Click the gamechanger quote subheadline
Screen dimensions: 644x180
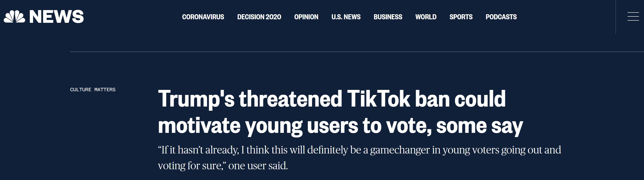click(x=359, y=158)
